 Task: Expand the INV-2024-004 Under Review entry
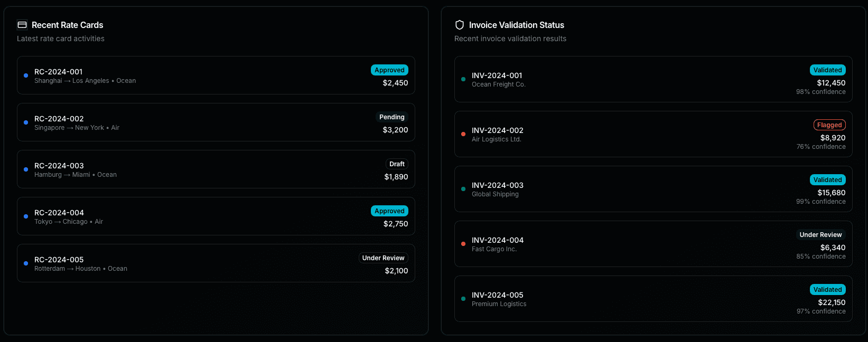point(654,244)
